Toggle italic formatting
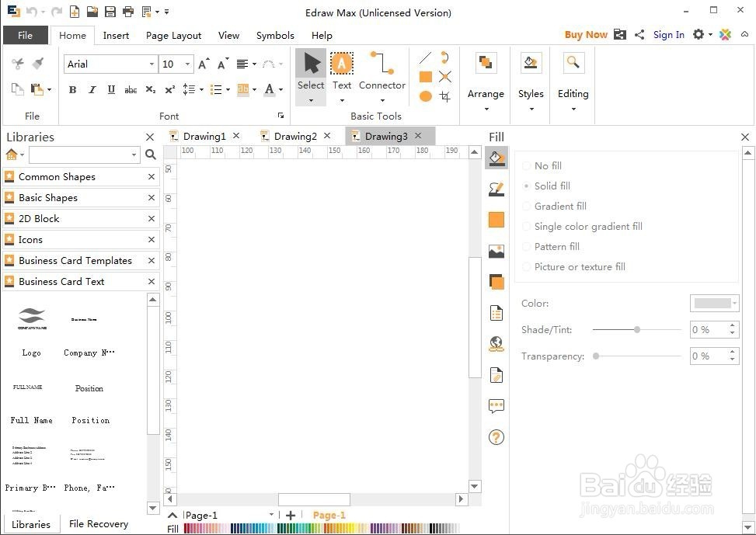This screenshot has width=756, height=535. (x=92, y=89)
